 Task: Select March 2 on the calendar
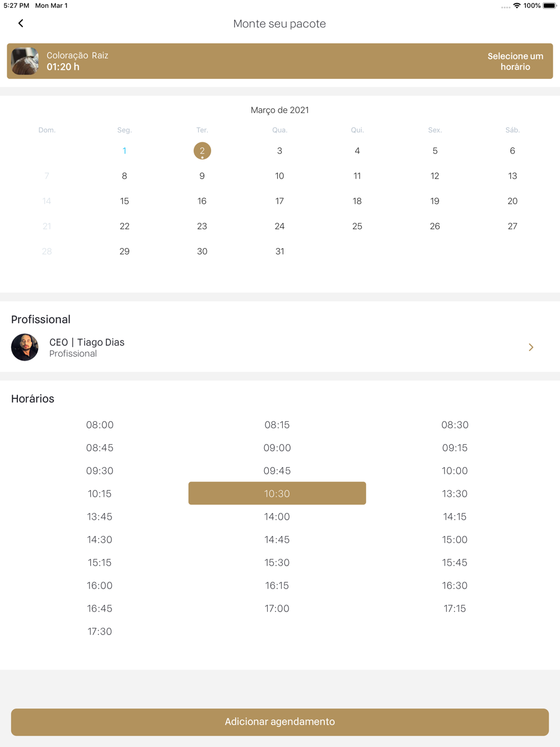tap(202, 151)
